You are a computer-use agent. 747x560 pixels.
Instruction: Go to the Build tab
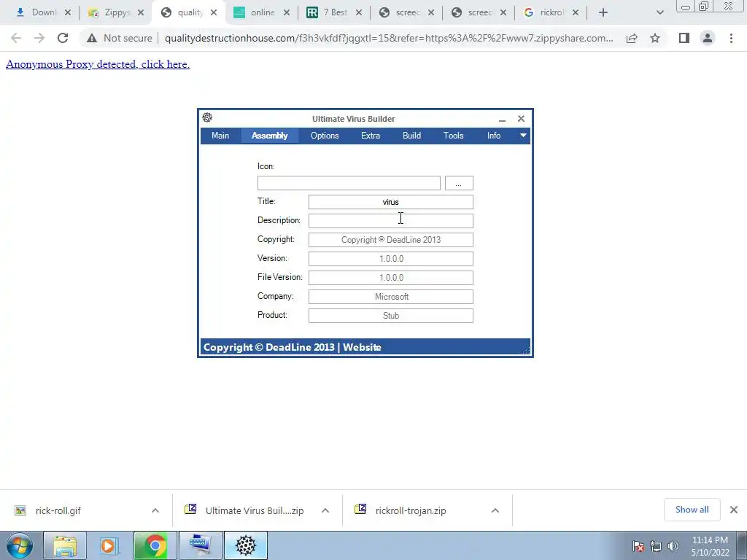tap(411, 136)
